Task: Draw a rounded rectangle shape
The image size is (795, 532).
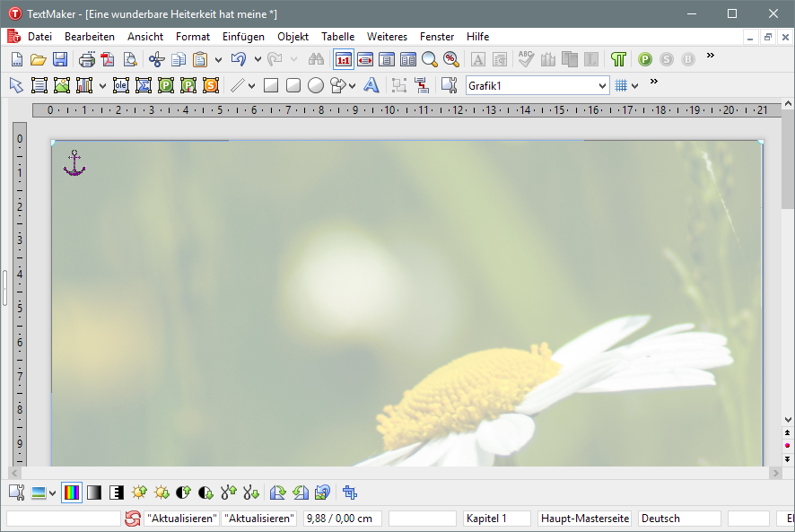Action: click(x=293, y=85)
